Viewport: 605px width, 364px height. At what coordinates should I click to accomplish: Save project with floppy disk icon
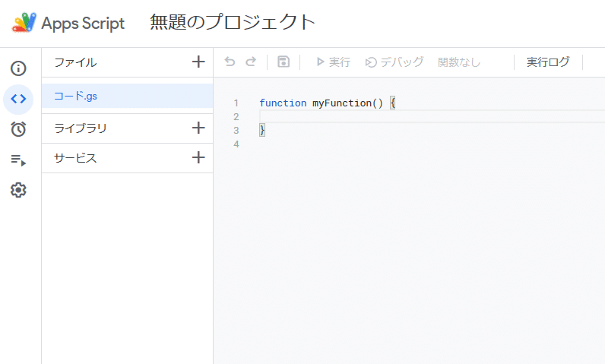[x=283, y=62]
